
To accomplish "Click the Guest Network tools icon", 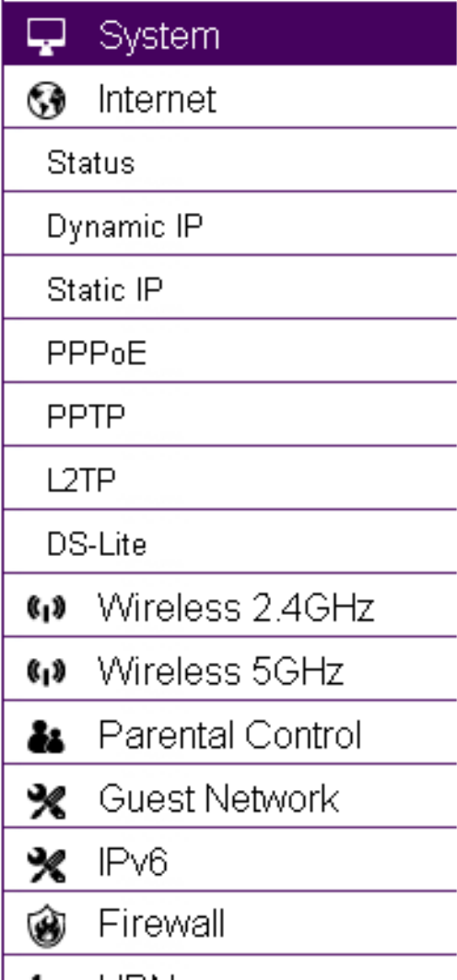I will coord(45,800).
